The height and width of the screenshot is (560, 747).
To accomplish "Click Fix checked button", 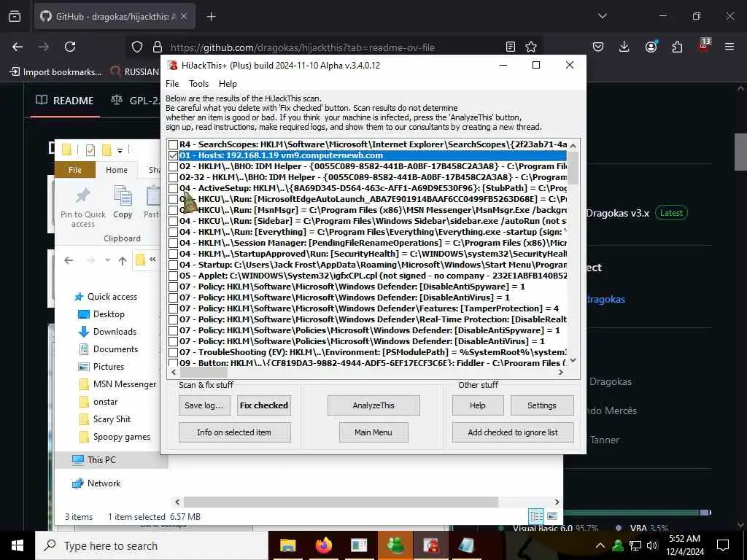I will click(x=264, y=405).
